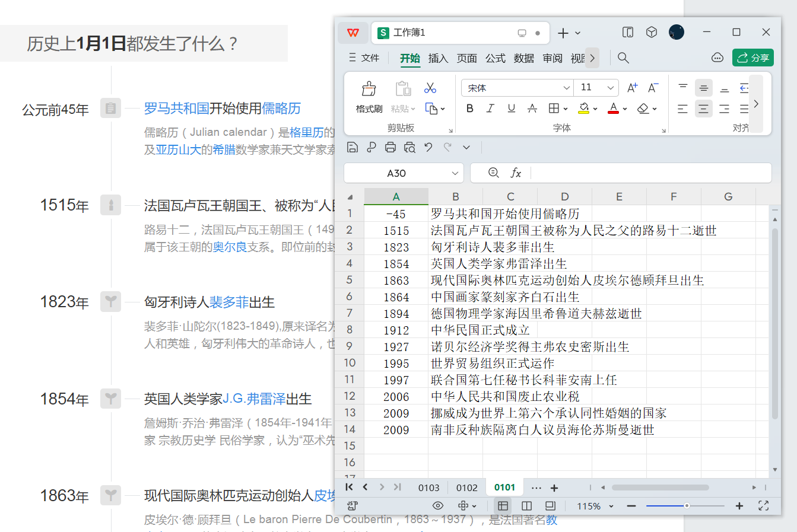Click the Cut scissors icon
The image size is (797, 532).
430,88
